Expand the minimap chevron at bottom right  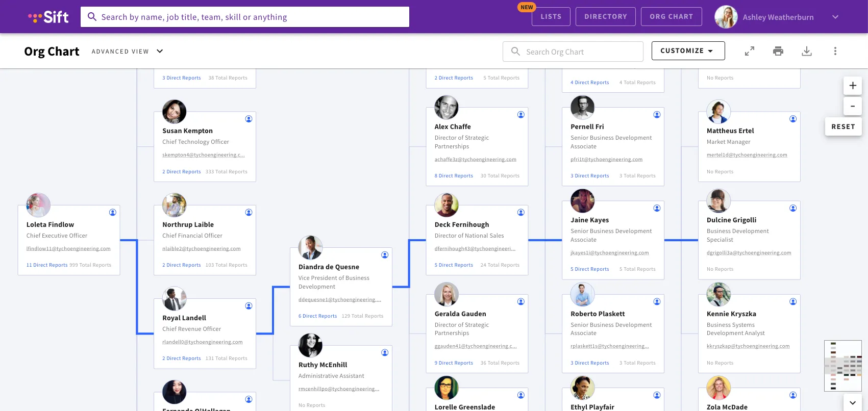852,402
